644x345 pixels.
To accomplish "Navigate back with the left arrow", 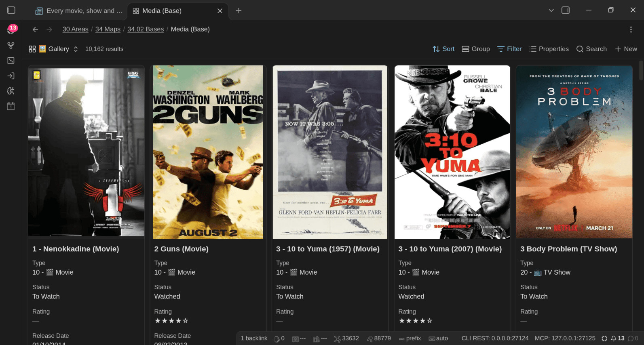I will pos(35,29).
